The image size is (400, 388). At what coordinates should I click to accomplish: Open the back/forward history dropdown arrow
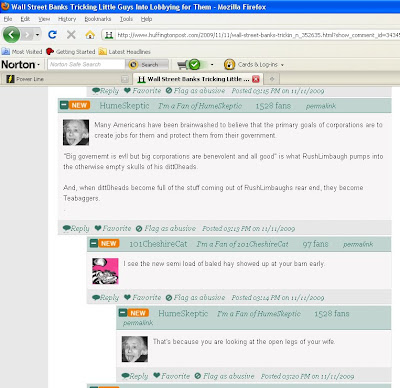[x=37, y=35]
